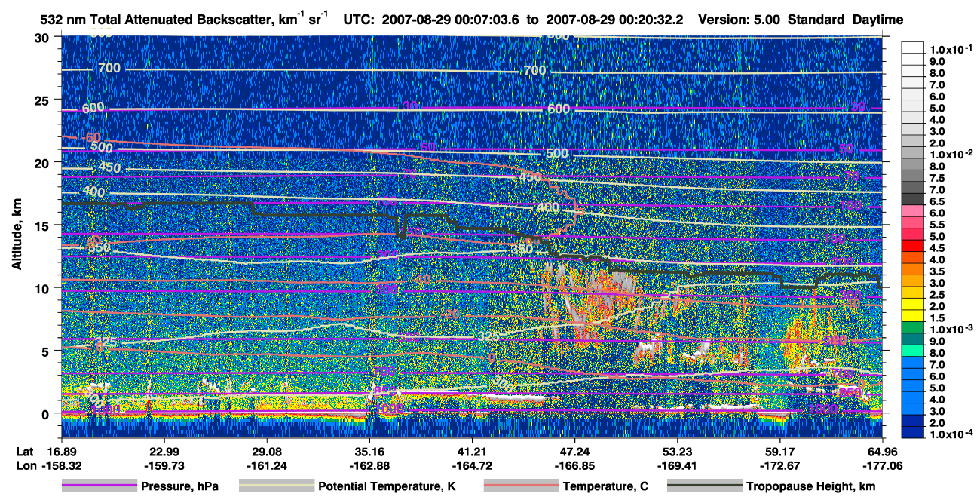
Task: Click longitude value -162.88
Action: [x=369, y=465]
